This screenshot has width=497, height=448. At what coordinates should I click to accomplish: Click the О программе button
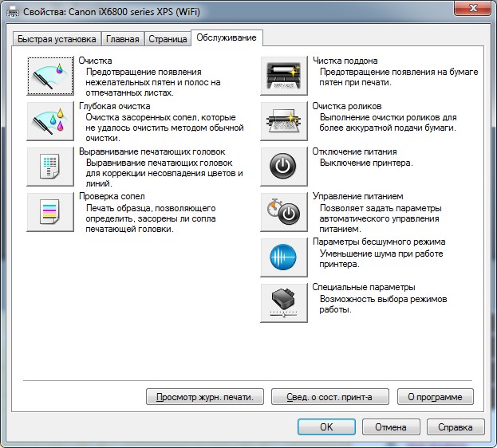tap(436, 396)
